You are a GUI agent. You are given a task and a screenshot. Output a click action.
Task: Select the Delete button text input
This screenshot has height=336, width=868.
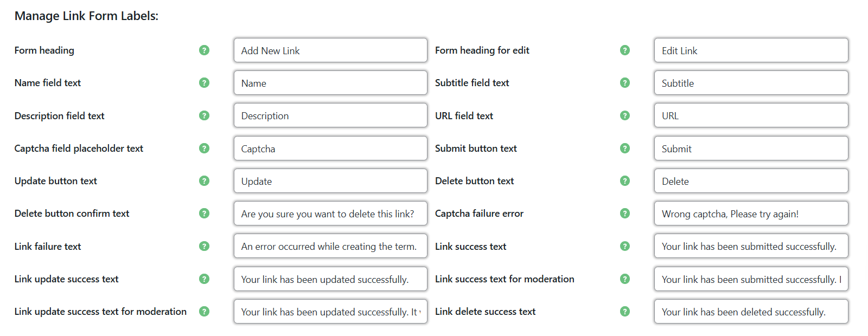tap(751, 180)
